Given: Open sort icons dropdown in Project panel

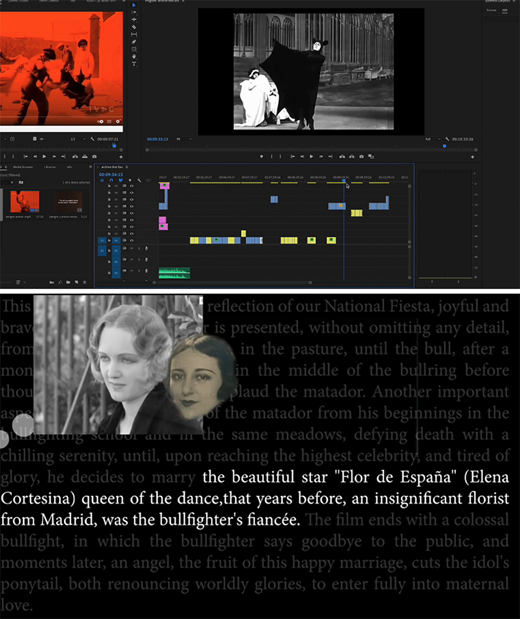Looking at the screenshot, I should [21, 282].
